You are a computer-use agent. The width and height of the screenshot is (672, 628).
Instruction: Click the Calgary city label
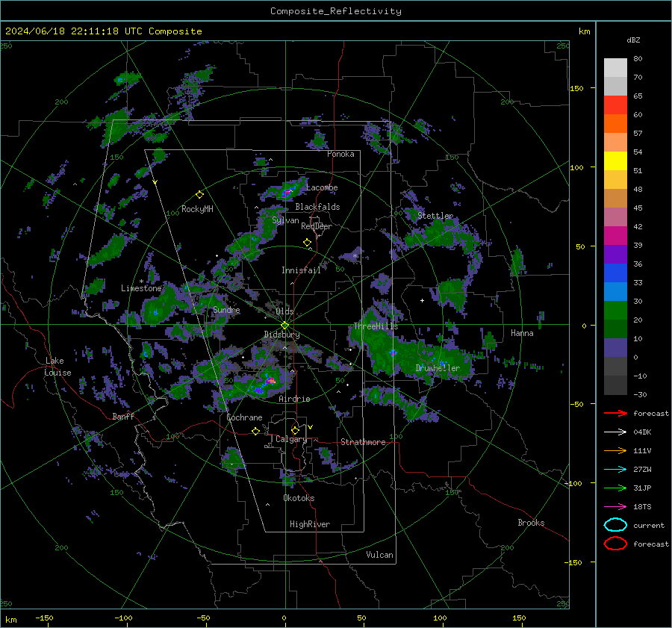coord(291,439)
